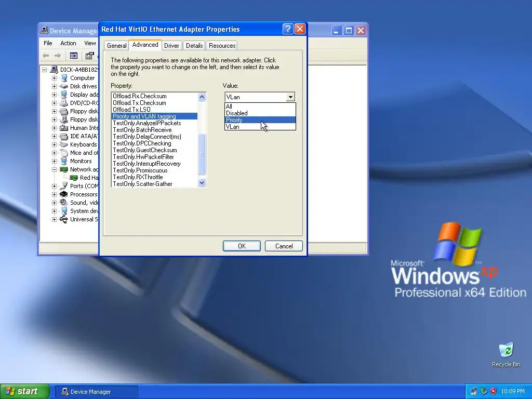Click the Property list scrollbar thumb
This screenshot has height=399, width=532.
click(202, 154)
